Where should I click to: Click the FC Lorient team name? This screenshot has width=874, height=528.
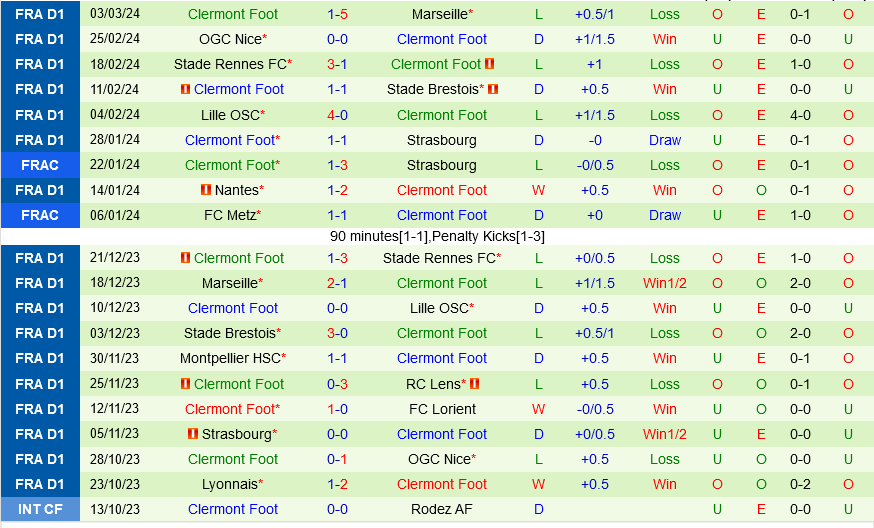point(442,409)
